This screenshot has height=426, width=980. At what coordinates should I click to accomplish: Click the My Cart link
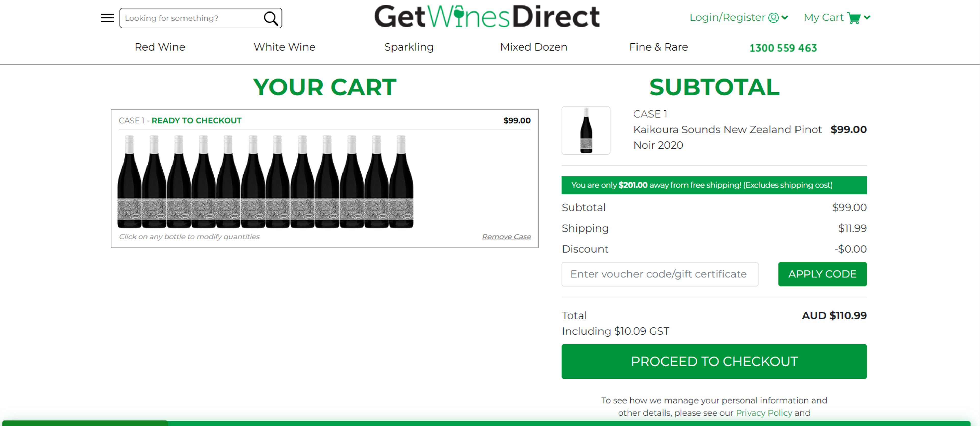(x=823, y=18)
